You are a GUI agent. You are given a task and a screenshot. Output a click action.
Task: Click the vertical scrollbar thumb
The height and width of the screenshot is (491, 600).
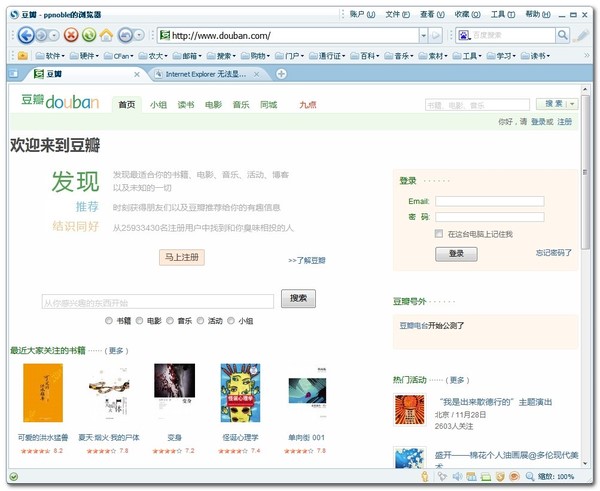point(585,171)
